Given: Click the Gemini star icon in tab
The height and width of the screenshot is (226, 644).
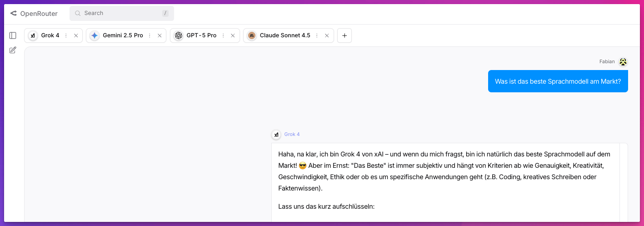Looking at the screenshot, I should pos(95,35).
